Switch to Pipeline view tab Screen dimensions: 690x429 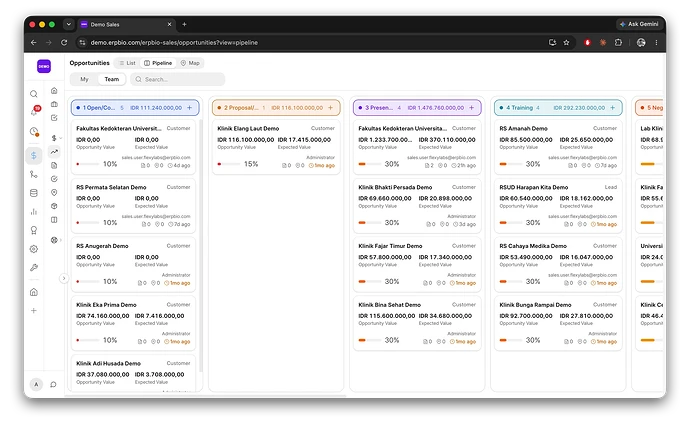pos(158,63)
